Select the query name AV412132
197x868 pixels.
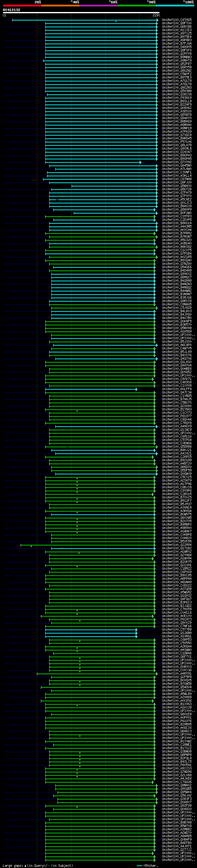11,10
